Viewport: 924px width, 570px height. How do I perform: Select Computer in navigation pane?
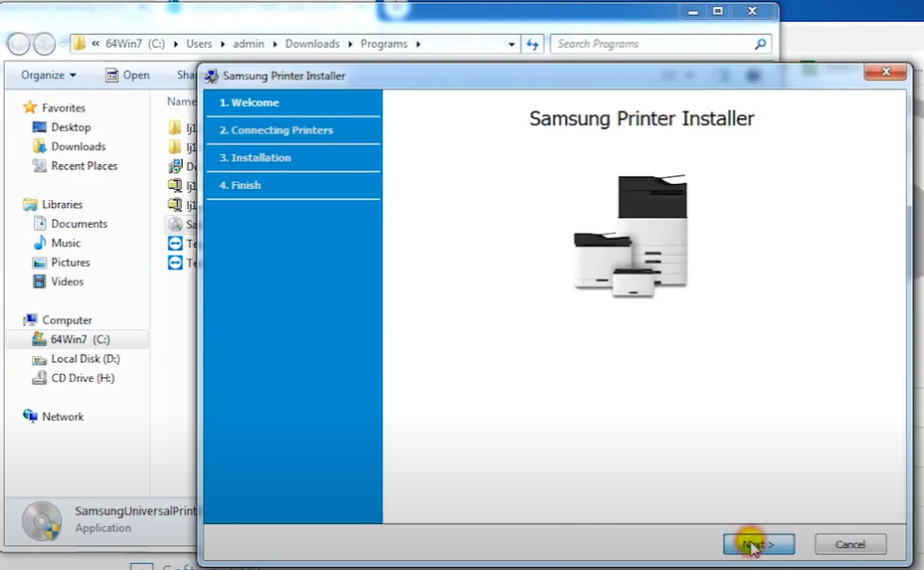coord(67,320)
